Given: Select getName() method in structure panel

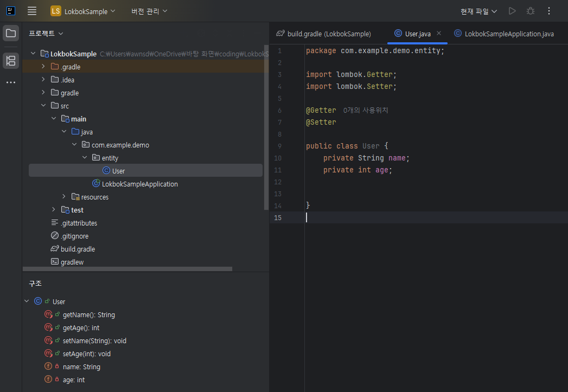Looking at the screenshot, I should 88,314.
